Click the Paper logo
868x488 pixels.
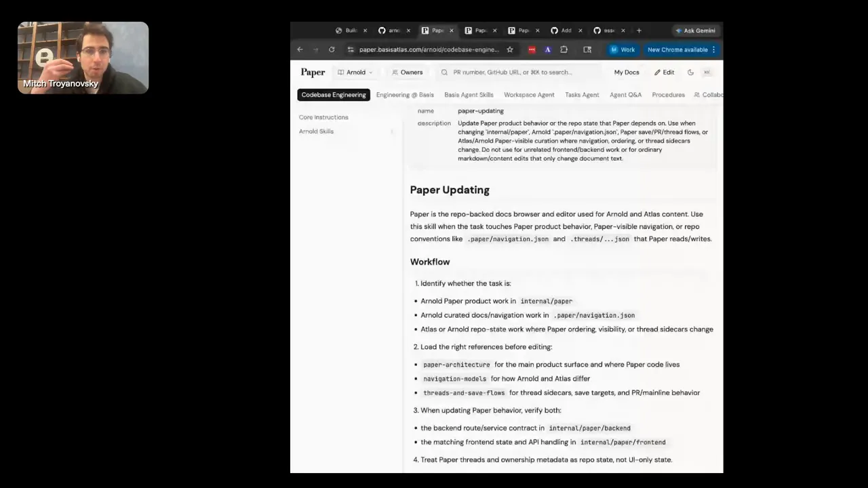313,73
